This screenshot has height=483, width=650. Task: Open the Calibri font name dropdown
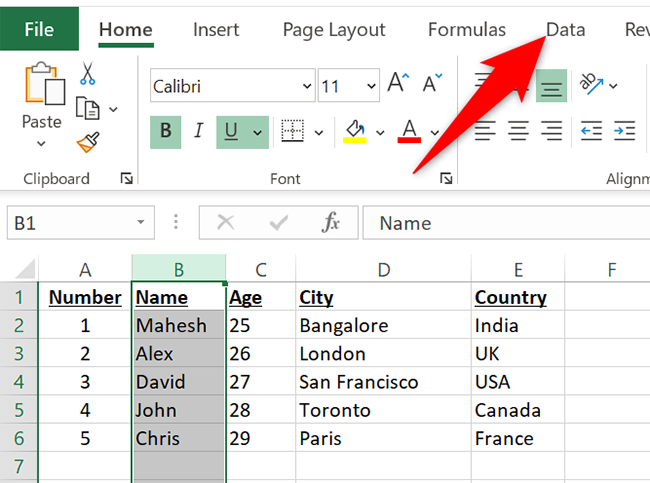(304, 86)
